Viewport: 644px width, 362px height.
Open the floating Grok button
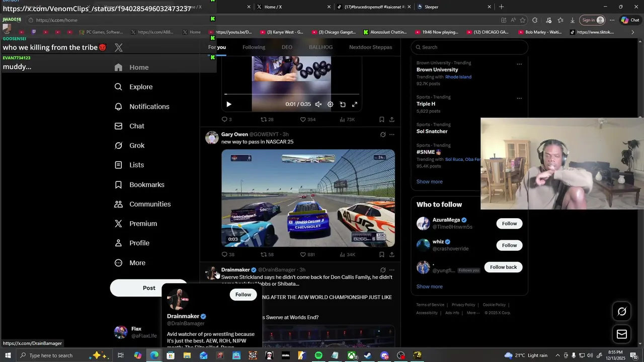click(622, 312)
